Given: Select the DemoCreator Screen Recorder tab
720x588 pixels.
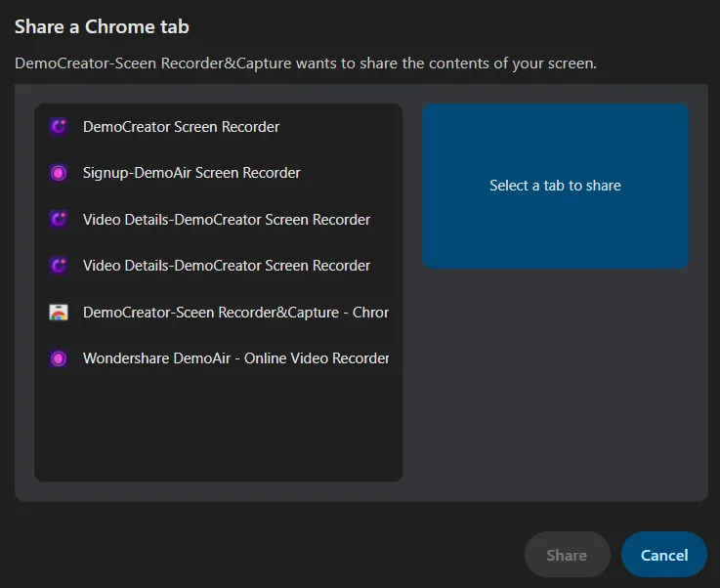Looking at the screenshot, I should click(x=218, y=127).
